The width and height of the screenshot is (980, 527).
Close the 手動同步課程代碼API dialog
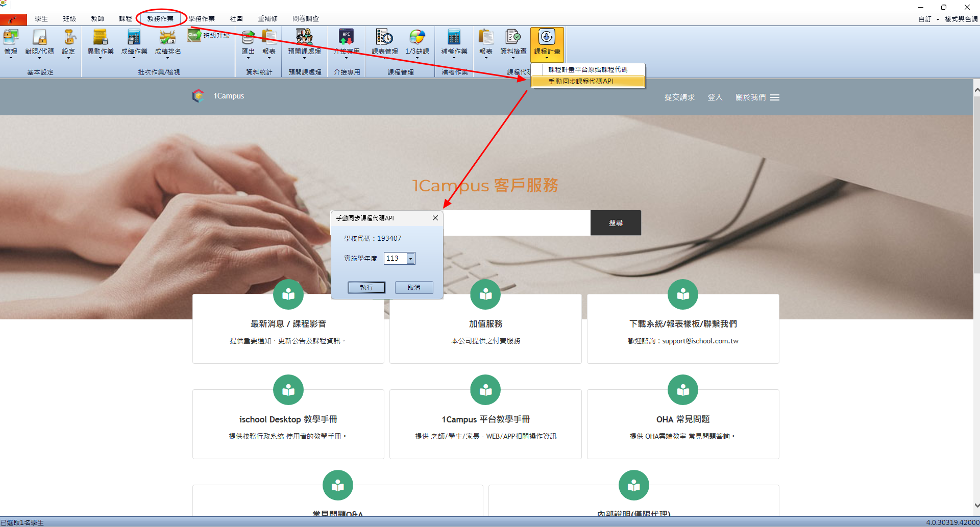[x=435, y=218]
